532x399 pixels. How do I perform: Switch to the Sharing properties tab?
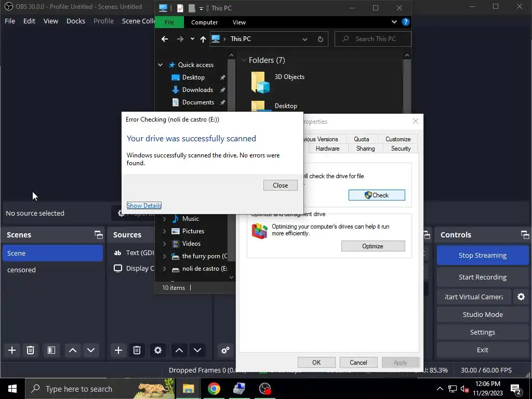click(x=365, y=149)
